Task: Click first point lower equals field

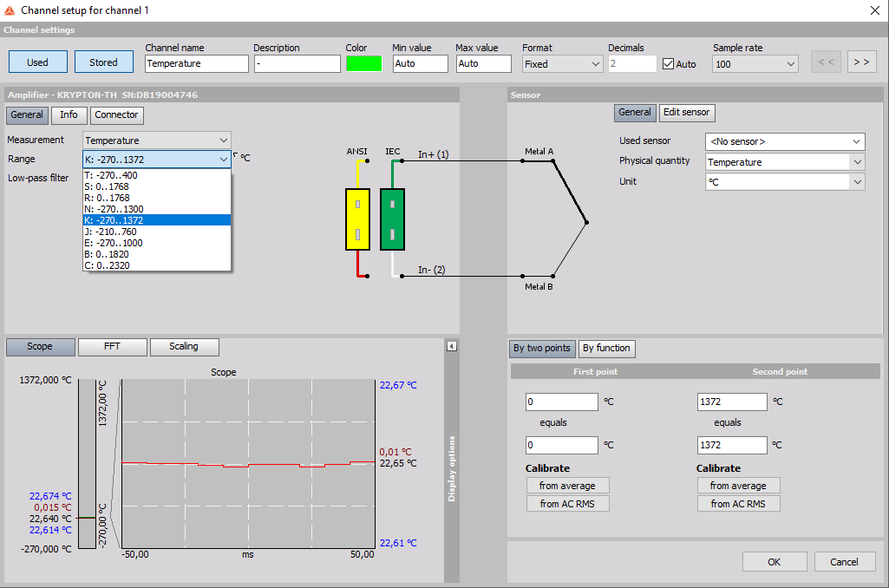Action: pyautogui.click(x=562, y=445)
